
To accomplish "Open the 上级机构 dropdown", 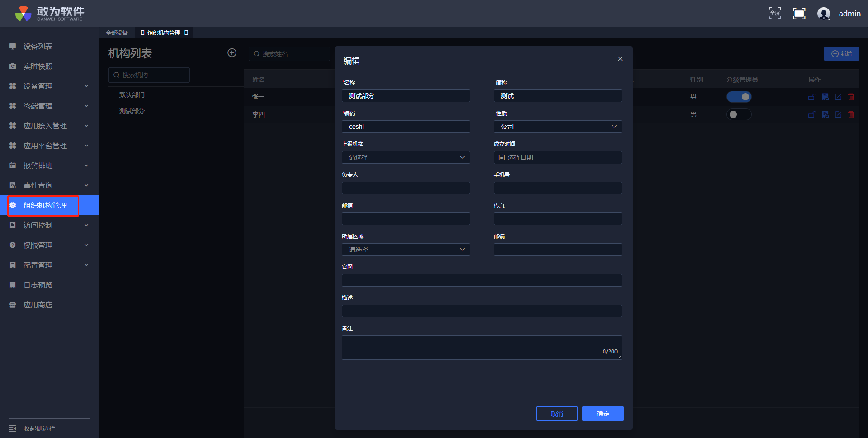I will coord(406,157).
